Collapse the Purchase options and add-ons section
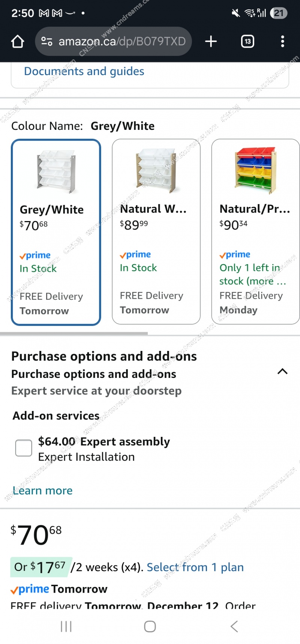 tap(282, 372)
